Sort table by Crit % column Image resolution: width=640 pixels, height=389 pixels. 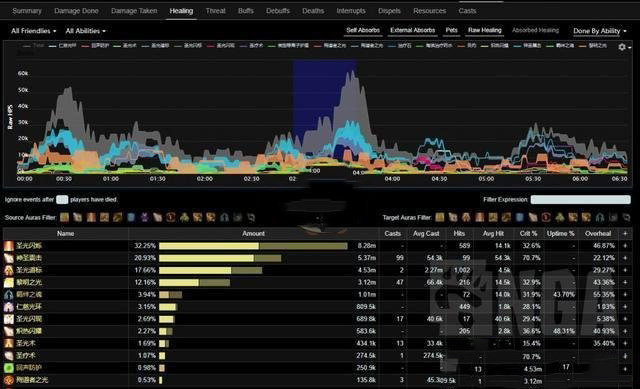(x=529, y=233)
